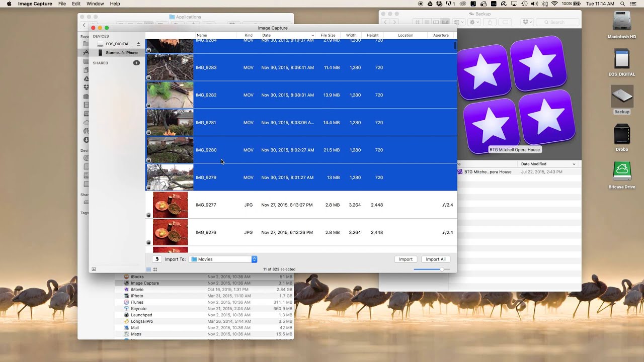The height and width of the screenshot is (362, 644).
Task: Select BTG Mitche...pera House file in Backup list
Action: tap(488, 172)
